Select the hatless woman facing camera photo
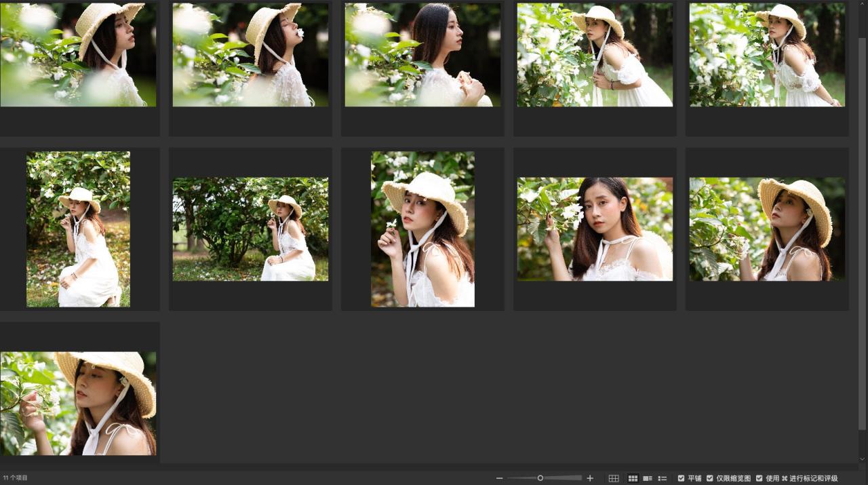 click(595, 229)
